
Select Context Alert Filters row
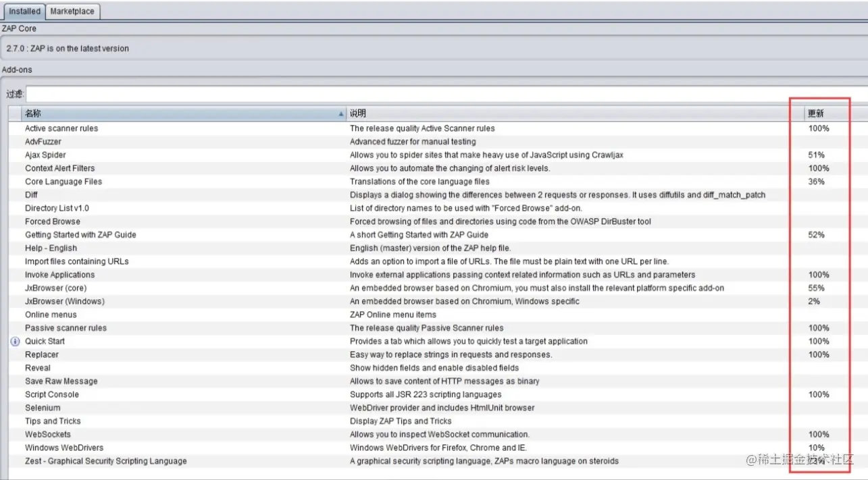pos(438,168)
